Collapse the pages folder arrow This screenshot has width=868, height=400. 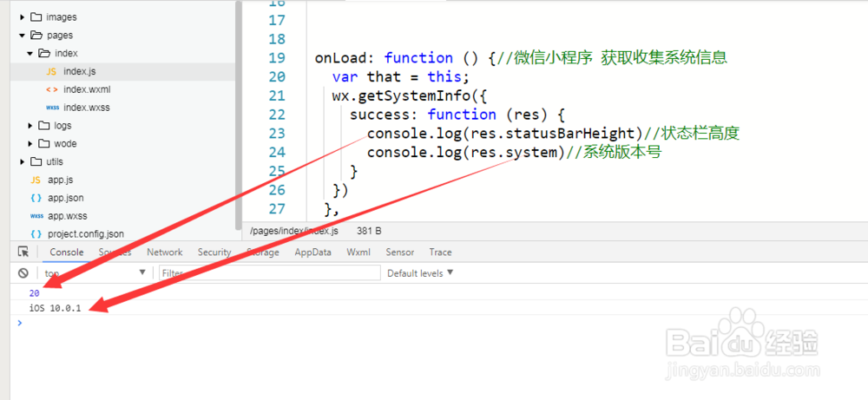pyautogui.click(x=23, y=36)
